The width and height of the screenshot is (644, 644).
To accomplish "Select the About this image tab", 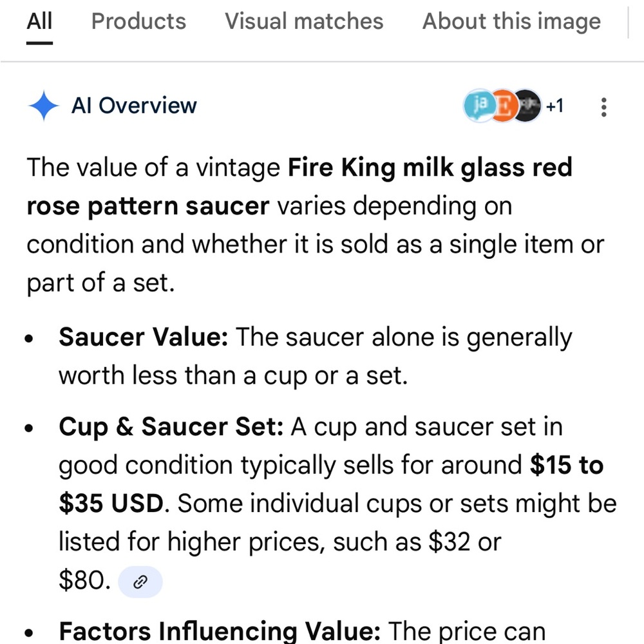I will pos(510,21).
